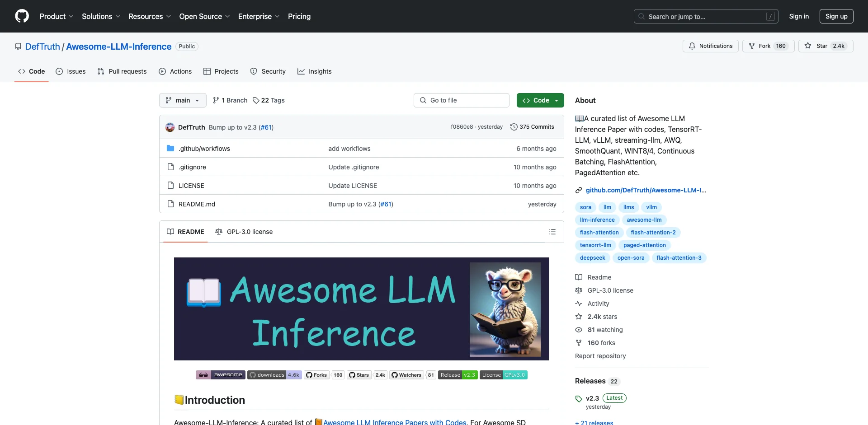The height and width of the screenshot is (425, 868).
Task: Select the vllm topic tag
Action: [651, 207]
